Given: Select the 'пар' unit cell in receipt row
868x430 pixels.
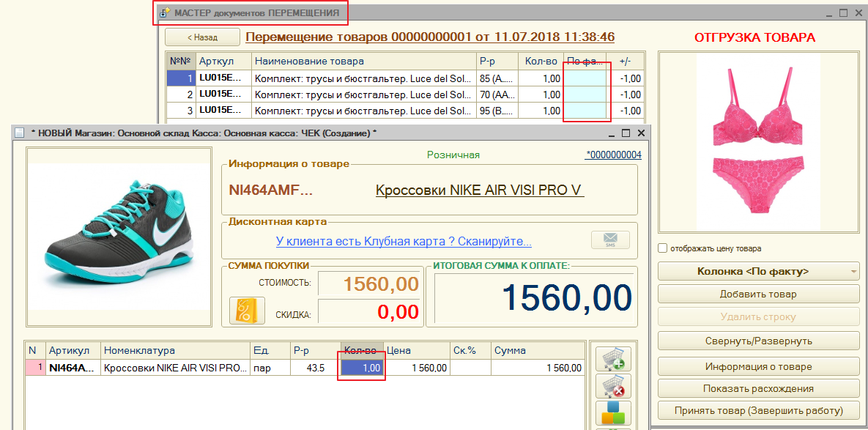Looking at the screenshot, I should coord(269,368).
